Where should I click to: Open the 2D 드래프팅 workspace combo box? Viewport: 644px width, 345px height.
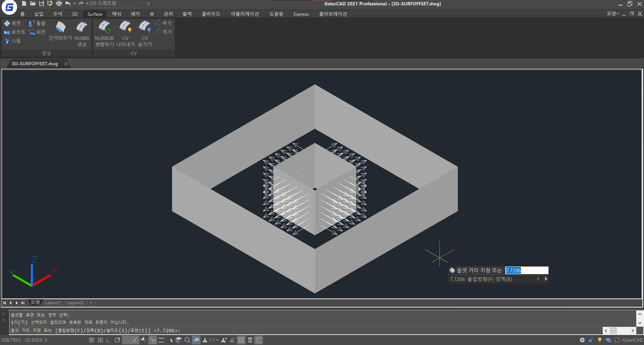pos(115,3)
